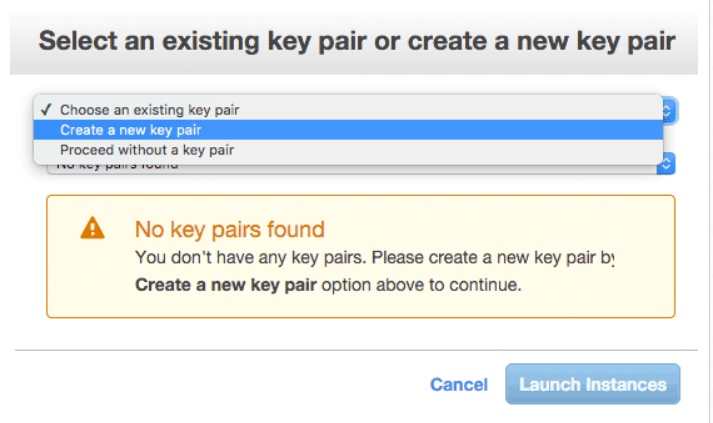Cancel the key pair dialog
This screenshot has height=423, width=713.
click(459, 385)
